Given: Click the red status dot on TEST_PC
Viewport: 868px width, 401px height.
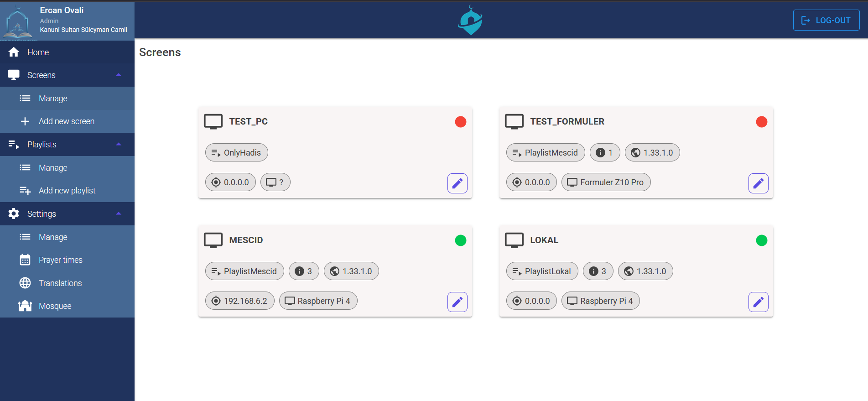Looking at the screenshot, I should tap(460, 122).
